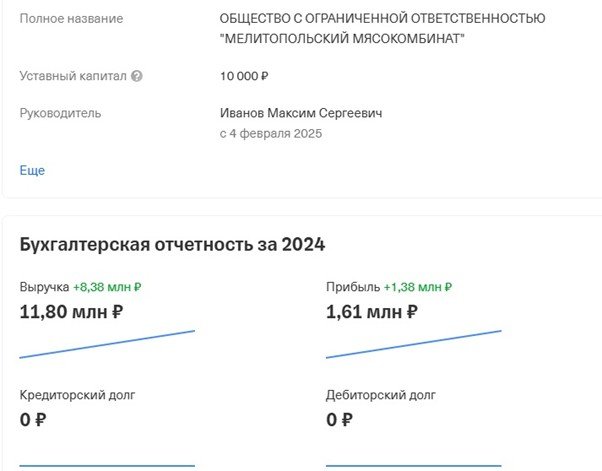Click the Бухгалтерская отчетность за 2024 heading

(172, 244)
